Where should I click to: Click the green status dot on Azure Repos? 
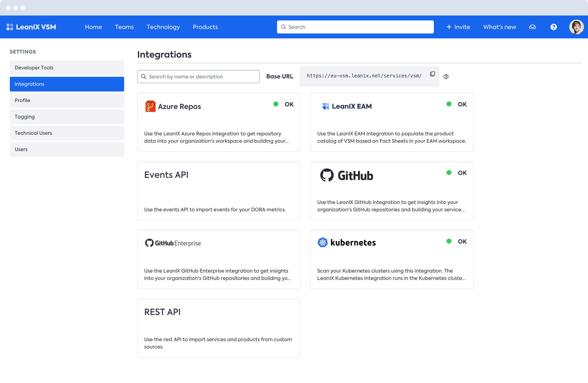[276, 104]
